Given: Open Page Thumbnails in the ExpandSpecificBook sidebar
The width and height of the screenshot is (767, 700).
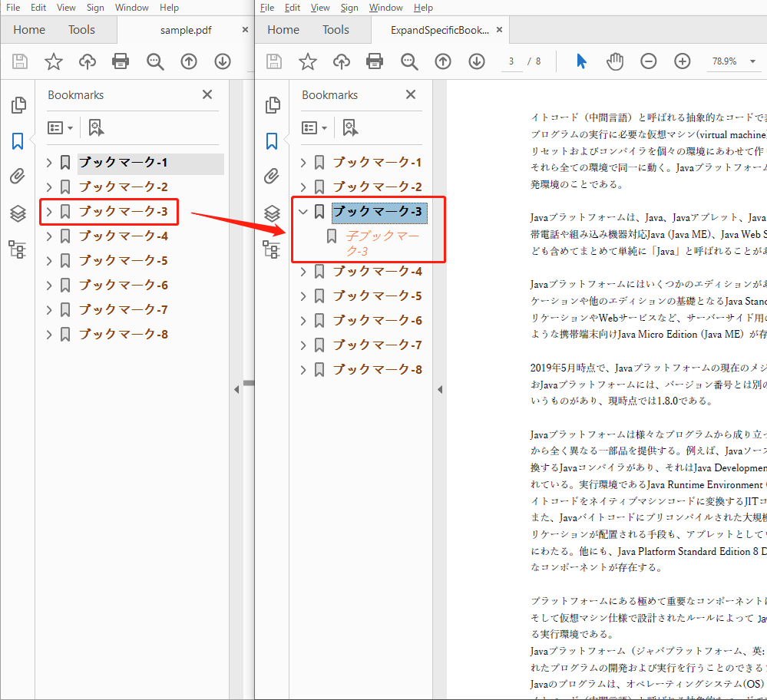Looking at the screenshot, I should point(273,104).
